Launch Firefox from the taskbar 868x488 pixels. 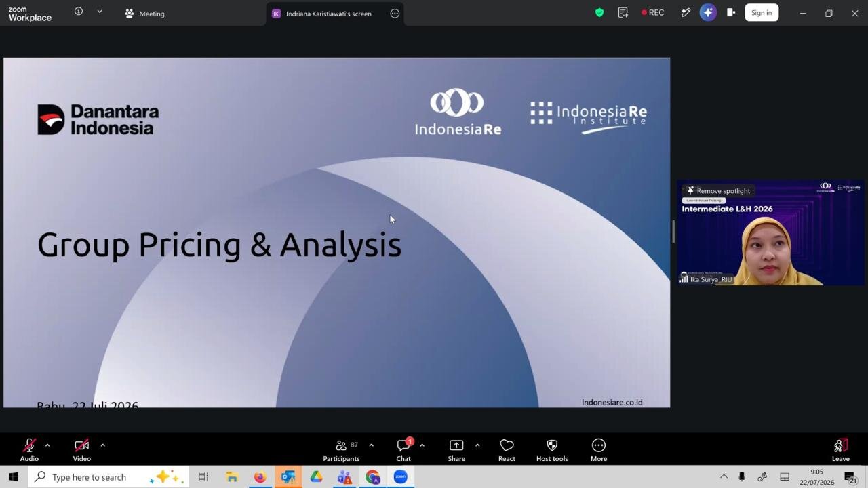click(x=260, y=477)
